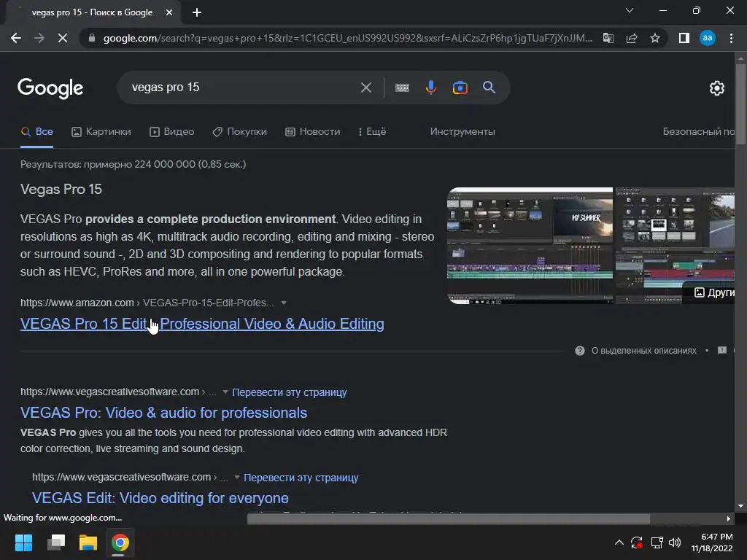
Task: Click the forward navigation arrow
Action: click(x=39, y=38)
